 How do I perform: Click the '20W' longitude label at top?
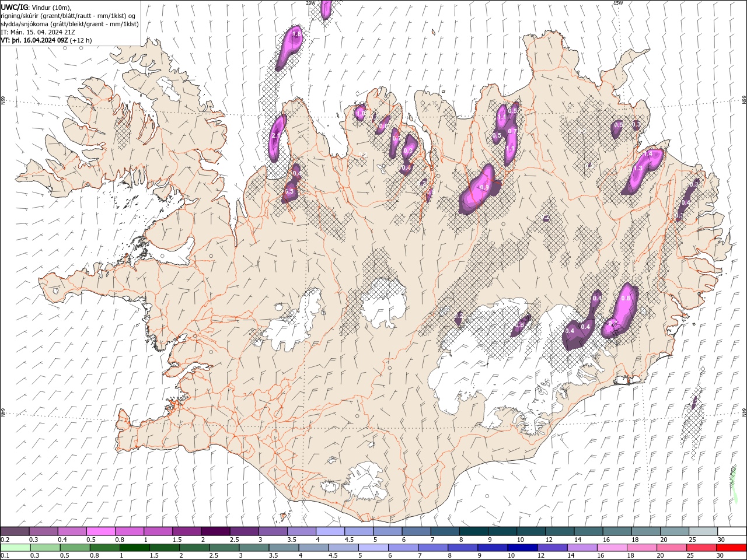310,3
